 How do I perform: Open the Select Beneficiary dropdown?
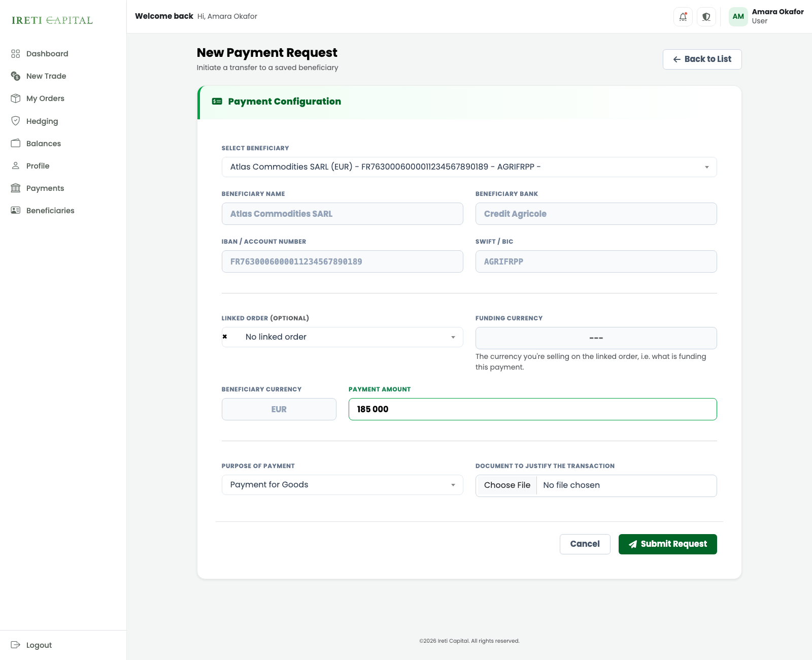point(469,167)
